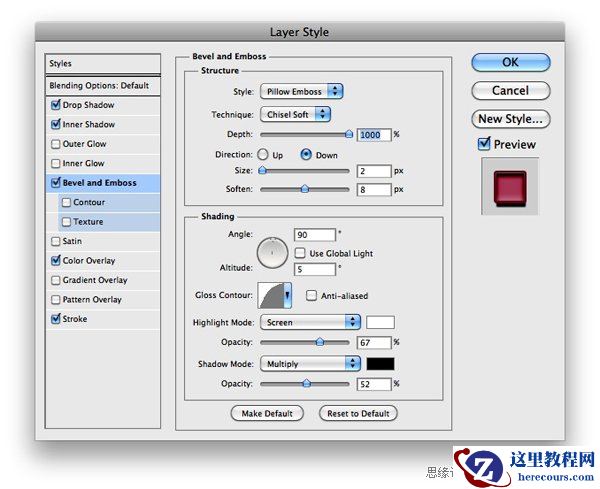Open the Gloss Contour picker arrow
This screenshot has width=600, height=489.
[x=287, y=295]
